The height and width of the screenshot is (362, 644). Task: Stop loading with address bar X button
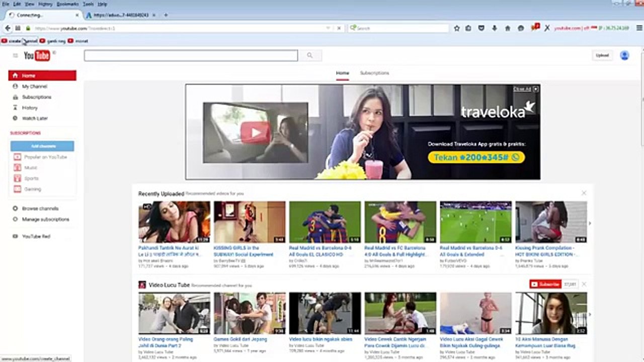pos(339,29)
